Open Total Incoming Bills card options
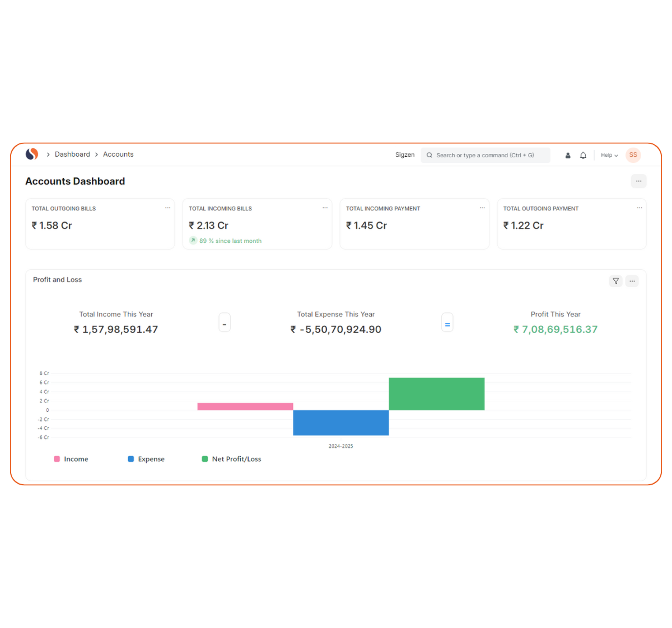Image resolution: width=672 pixels, height=628 pixels. pyautogui.click(x=325, y=208)
